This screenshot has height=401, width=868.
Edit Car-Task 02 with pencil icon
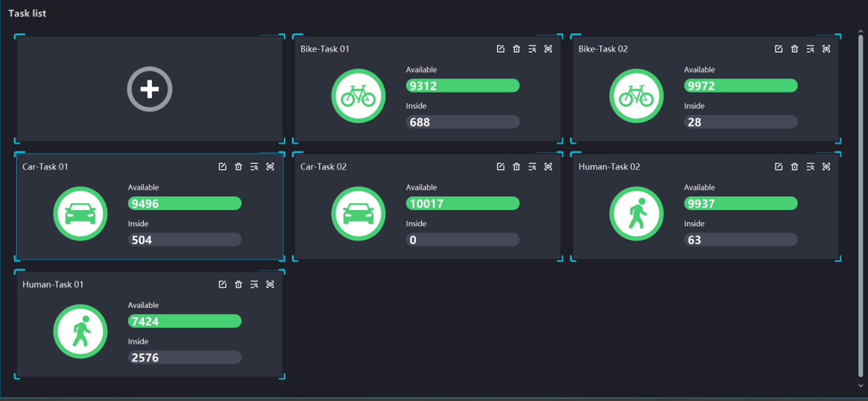(500, 167)
